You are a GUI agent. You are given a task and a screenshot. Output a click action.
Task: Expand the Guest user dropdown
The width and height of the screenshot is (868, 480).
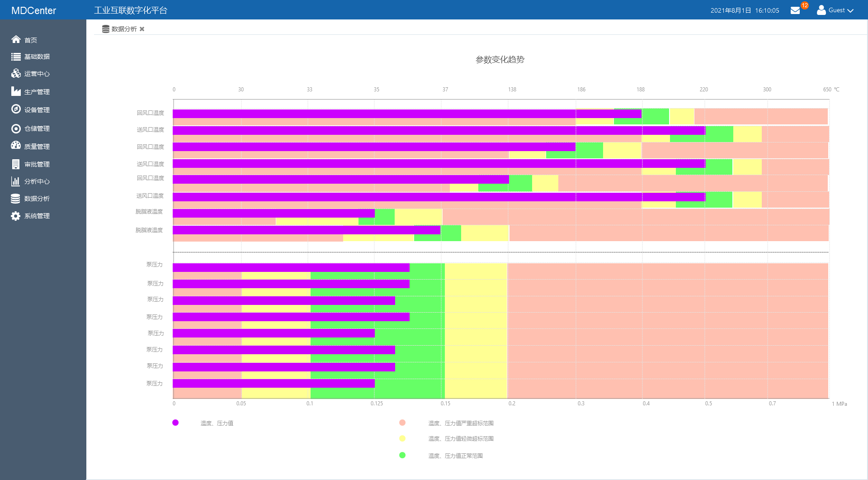click(x=836, y=10)
